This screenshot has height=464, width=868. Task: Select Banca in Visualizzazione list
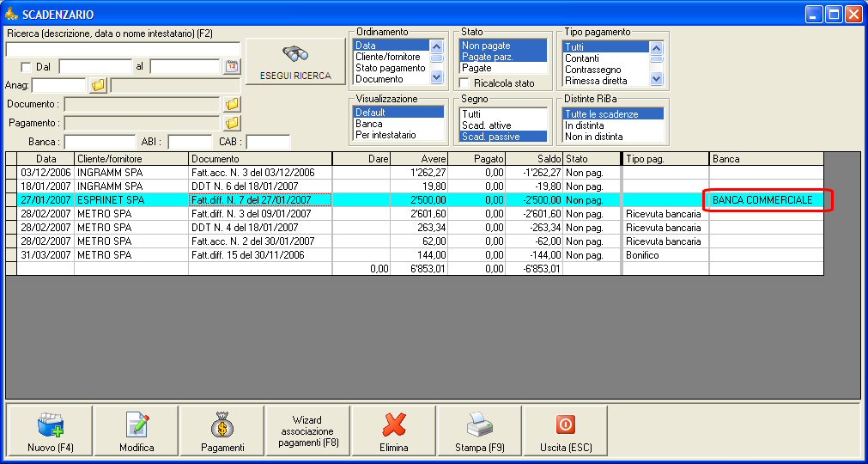pos(398,124)
